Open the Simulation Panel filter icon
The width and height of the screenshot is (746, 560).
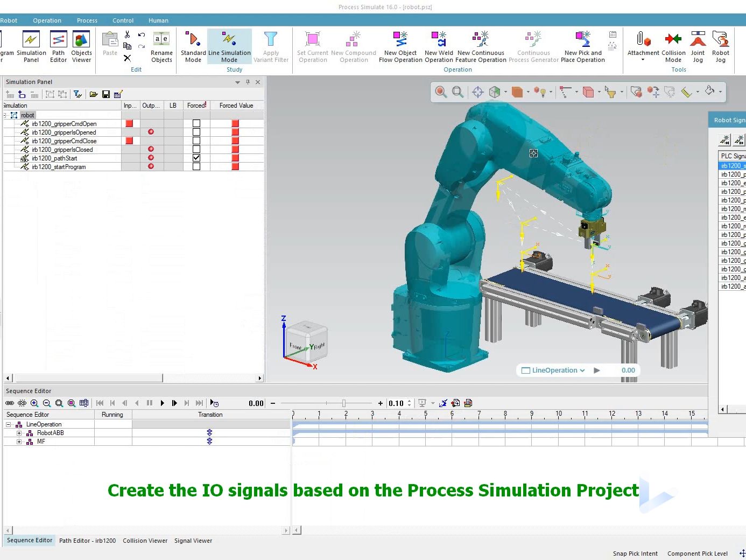[77, 94]
